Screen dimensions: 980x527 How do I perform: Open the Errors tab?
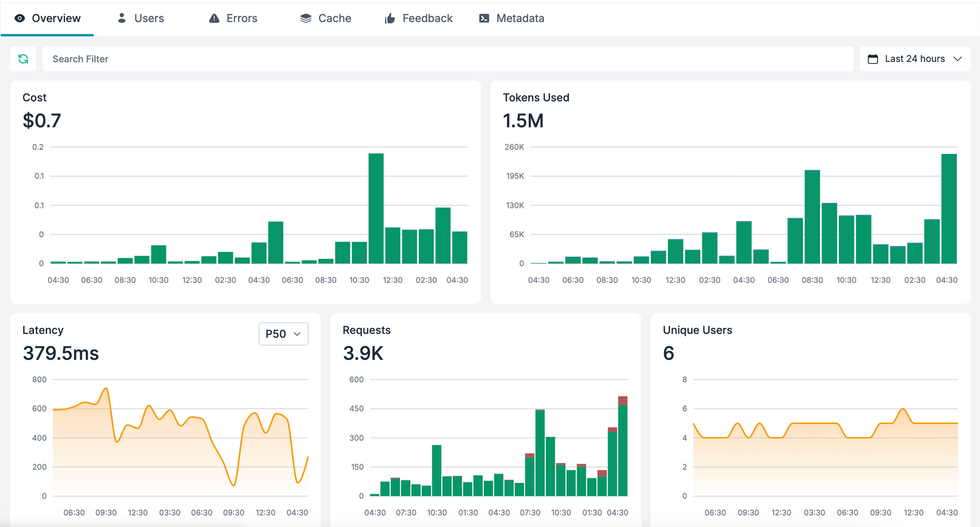point(242,18)
